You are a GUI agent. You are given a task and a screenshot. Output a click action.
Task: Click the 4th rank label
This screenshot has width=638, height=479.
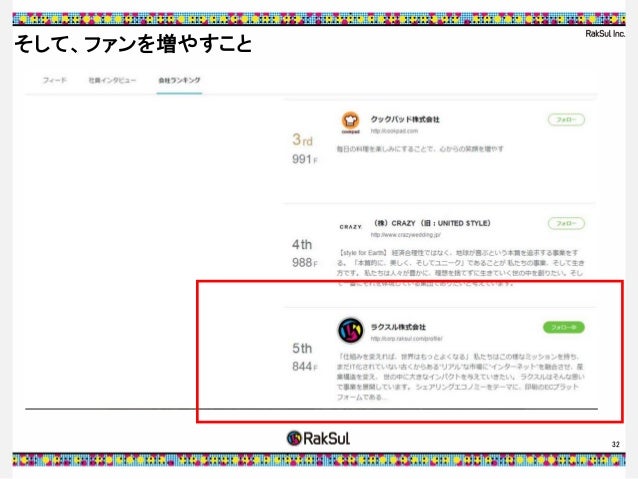[x=302, y=244]
